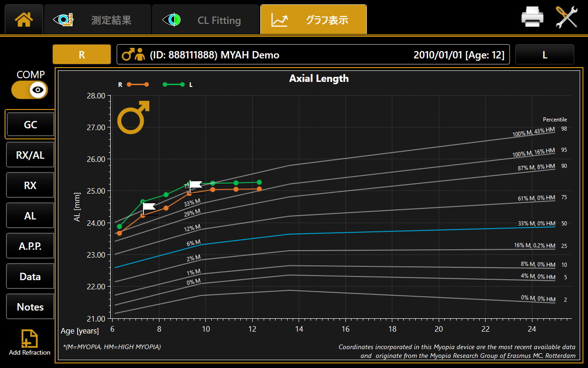This screenshot has height=368, width=588.
Task: Select the グラフ表示 tab
Action: [x=313, y=20]
